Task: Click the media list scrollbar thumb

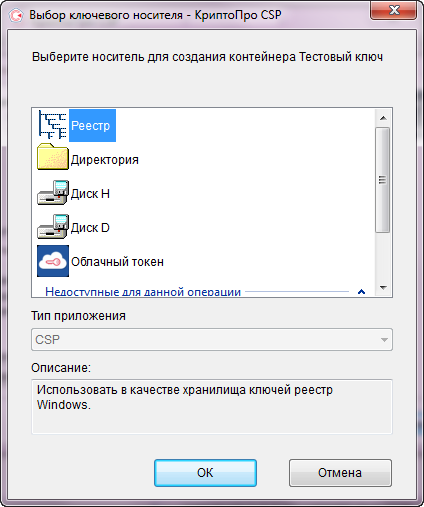Action: [x=383, y=180]
